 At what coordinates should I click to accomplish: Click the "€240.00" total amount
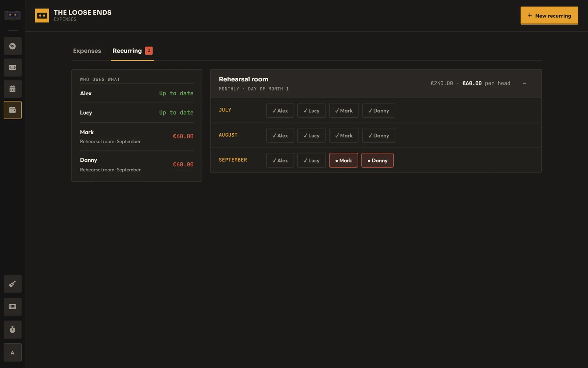click(442, 83)
